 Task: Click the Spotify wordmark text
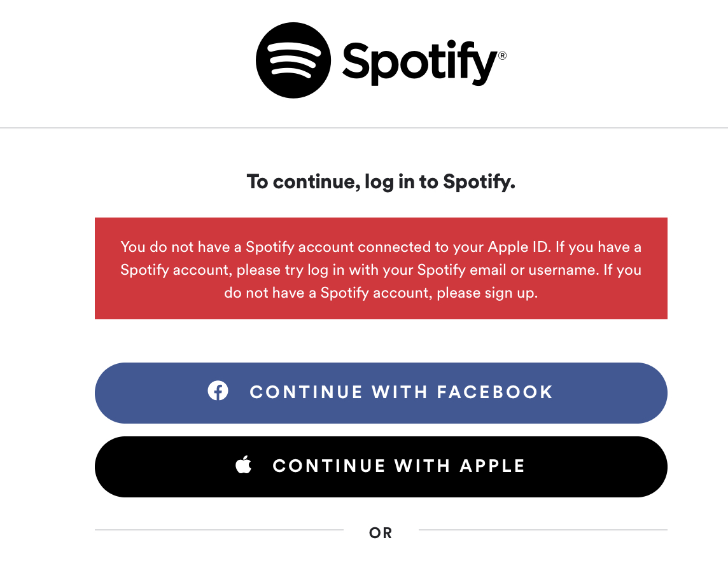[420, 62]
